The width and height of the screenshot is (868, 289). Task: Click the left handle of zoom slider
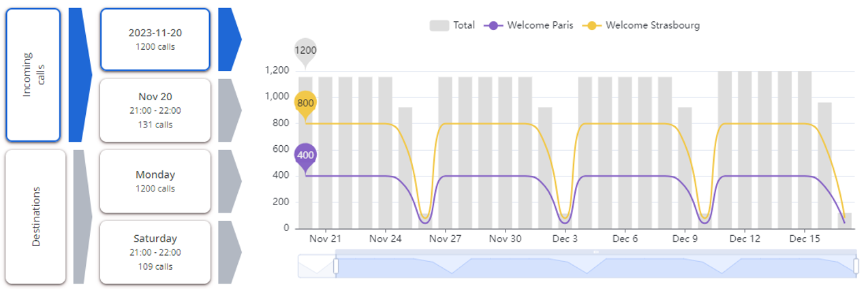point(336,266)
